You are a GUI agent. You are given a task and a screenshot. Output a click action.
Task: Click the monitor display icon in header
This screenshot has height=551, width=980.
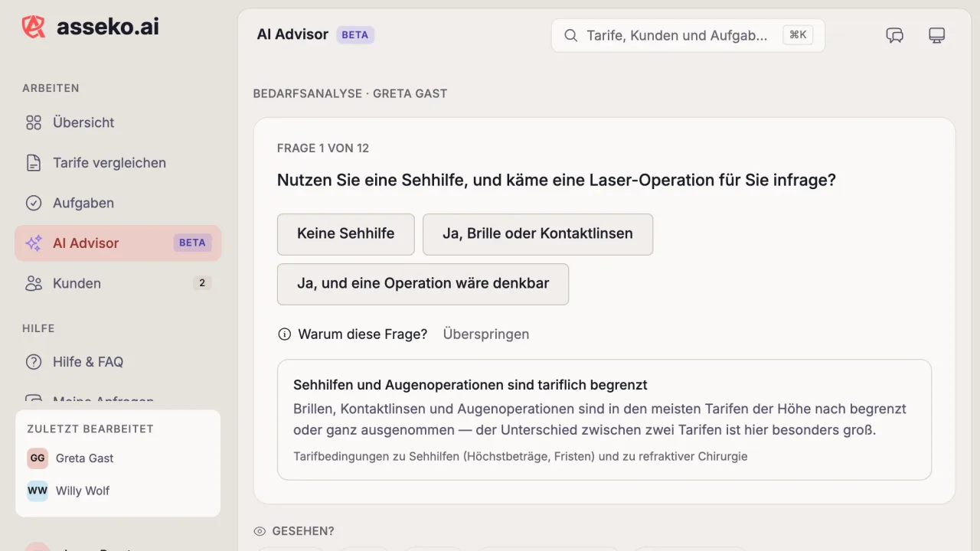click(936, 35)
